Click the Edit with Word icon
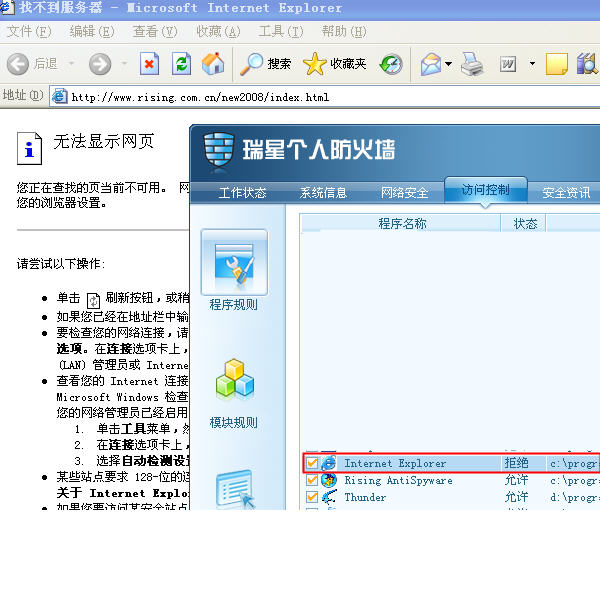 click(508, 64)
